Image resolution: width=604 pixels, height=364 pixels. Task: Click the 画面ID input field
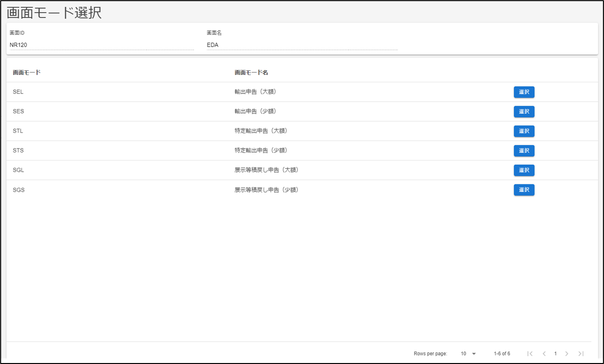point(101,45)
